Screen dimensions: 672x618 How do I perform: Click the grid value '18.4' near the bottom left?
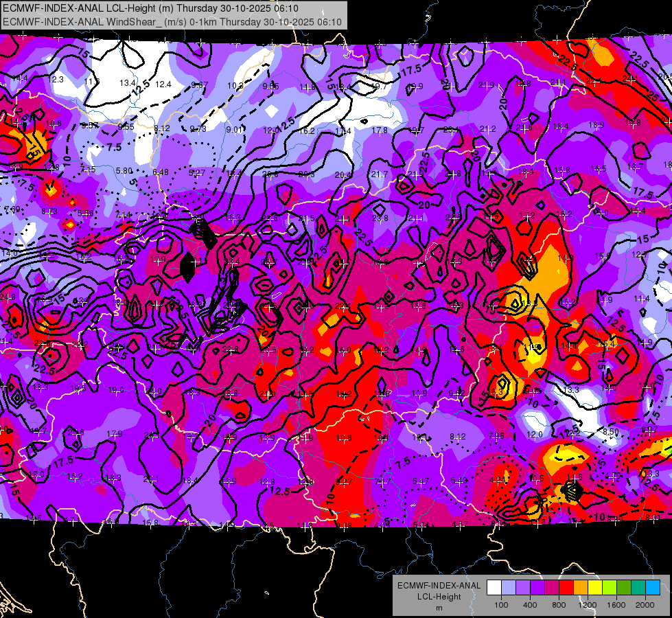[x=190, y=481]
